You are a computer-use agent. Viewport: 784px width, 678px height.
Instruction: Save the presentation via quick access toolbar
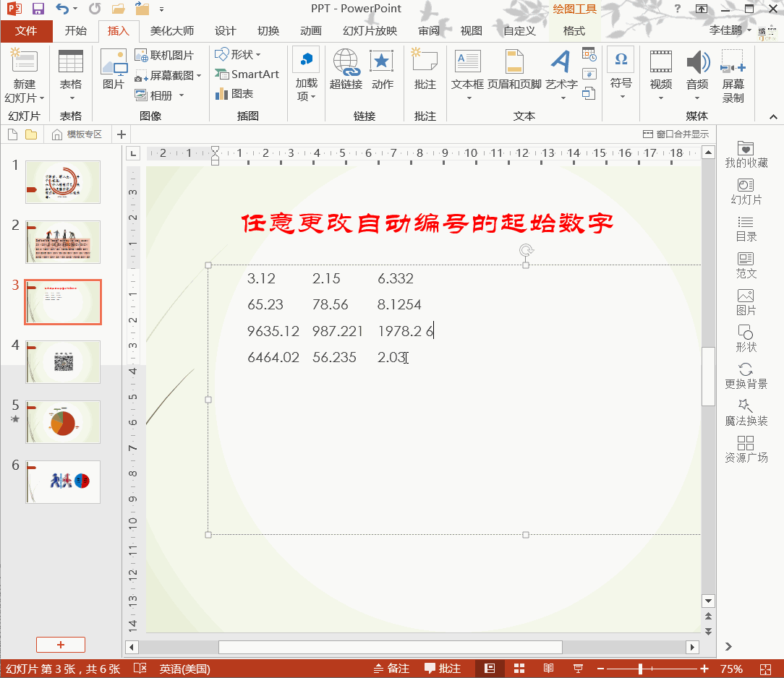coord(38,9)
